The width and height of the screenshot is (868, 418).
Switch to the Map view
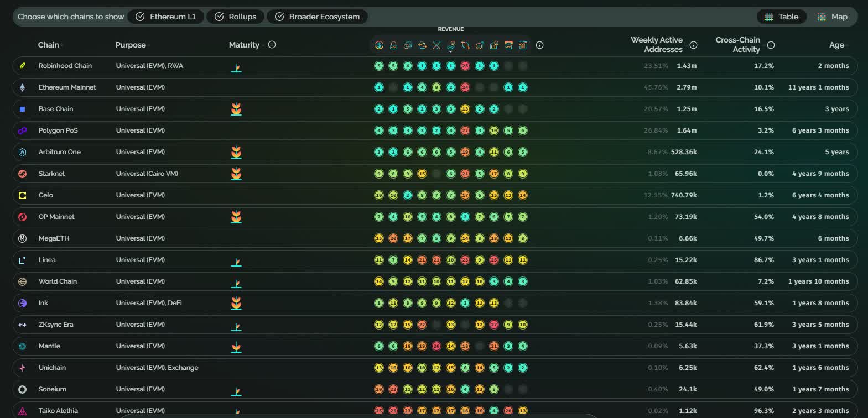coord(833,17)
